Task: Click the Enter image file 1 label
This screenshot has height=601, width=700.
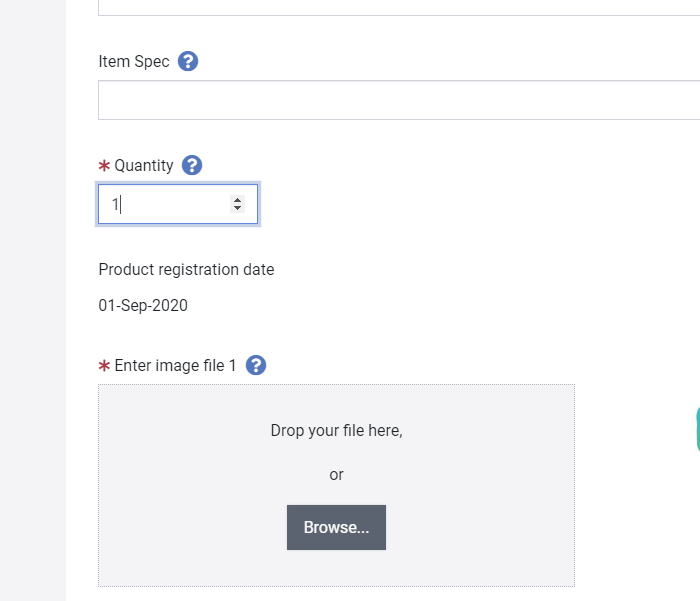Action: tap(175, 365)
